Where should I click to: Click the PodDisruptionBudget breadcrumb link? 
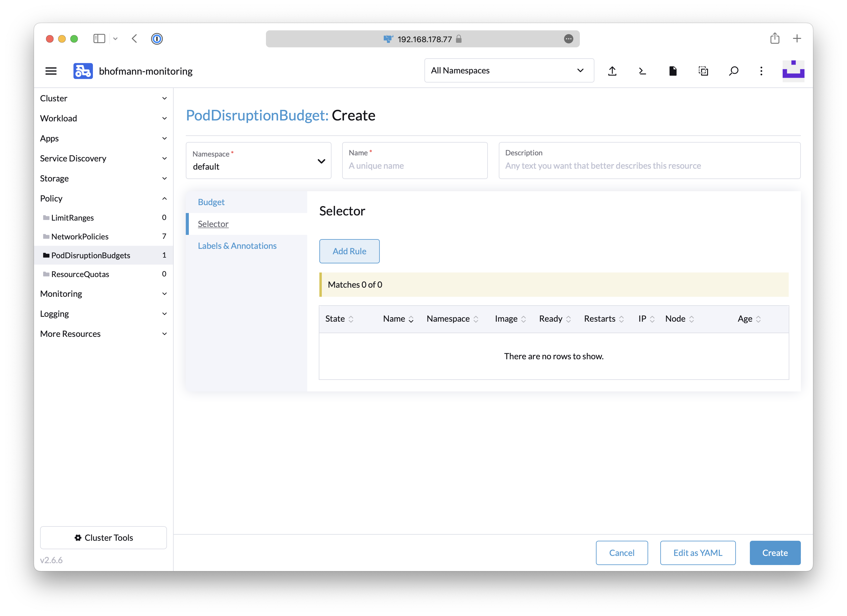[x=257, y=115]
